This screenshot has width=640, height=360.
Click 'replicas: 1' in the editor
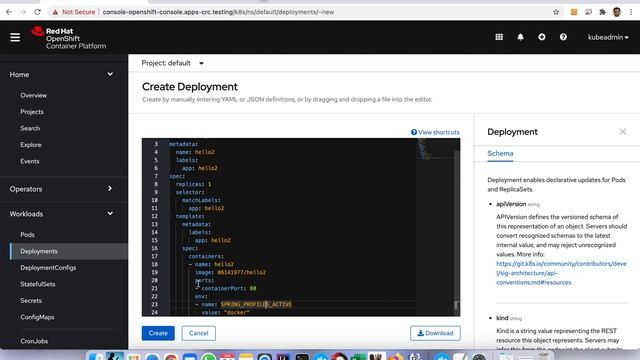coord(193,184)
